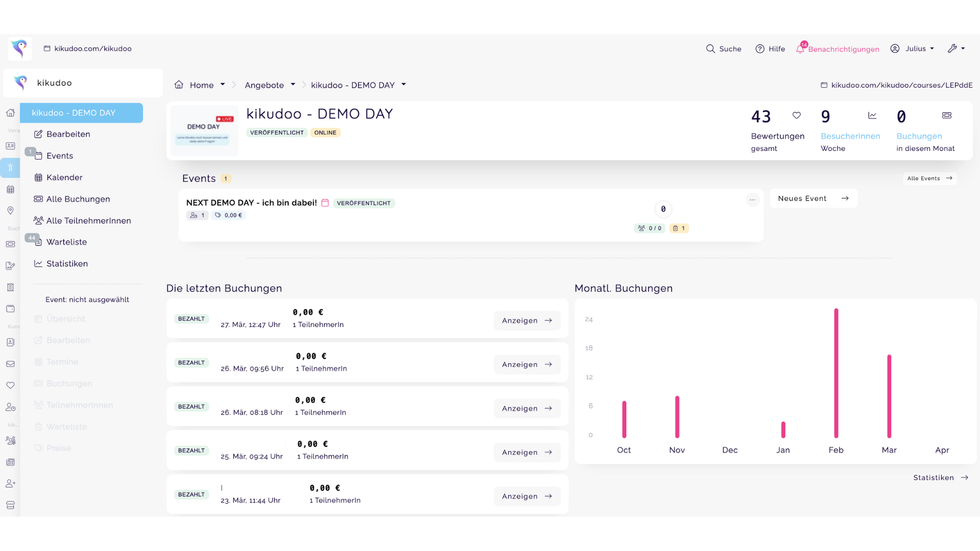
Task: Open the three-dot menu on the event card
Action: coord(752,199)
